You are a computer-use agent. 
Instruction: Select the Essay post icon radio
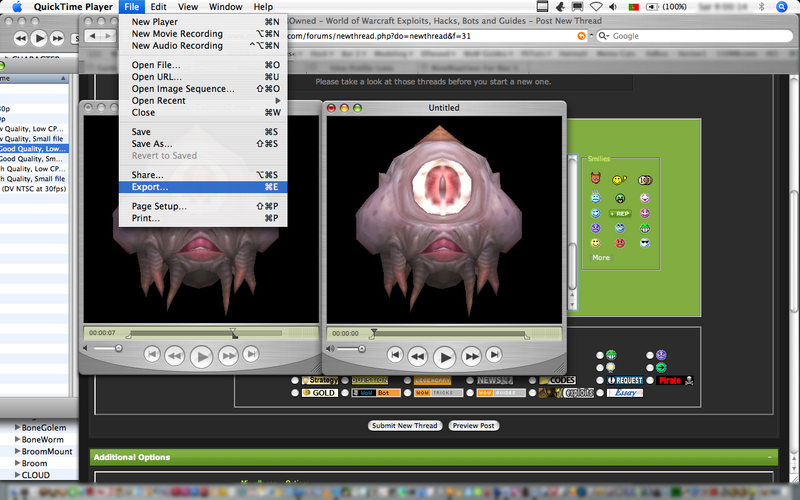[x=600, y=393]
